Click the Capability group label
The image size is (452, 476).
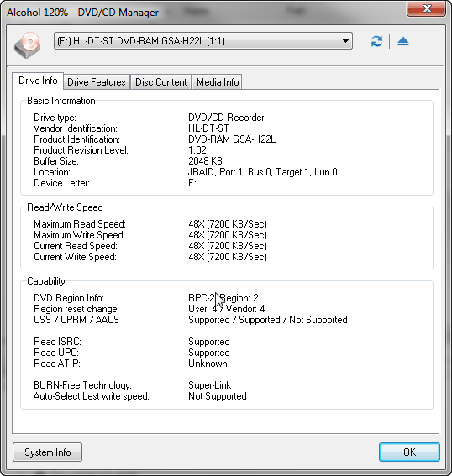46,281
